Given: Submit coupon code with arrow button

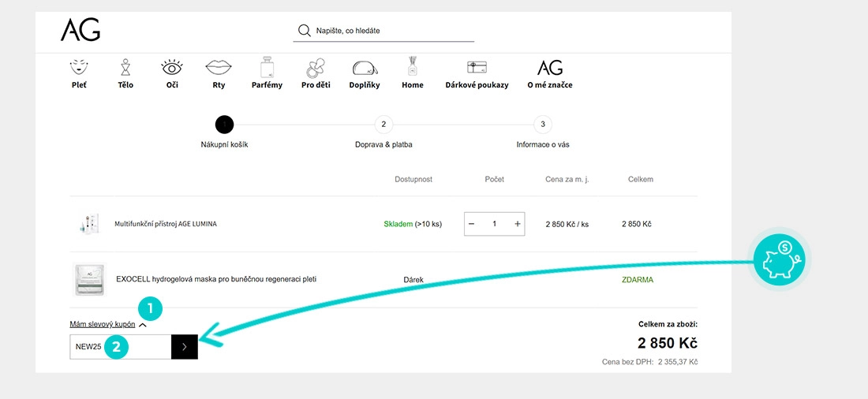Looking at the screenshot, I should click(x=185, y=347).
